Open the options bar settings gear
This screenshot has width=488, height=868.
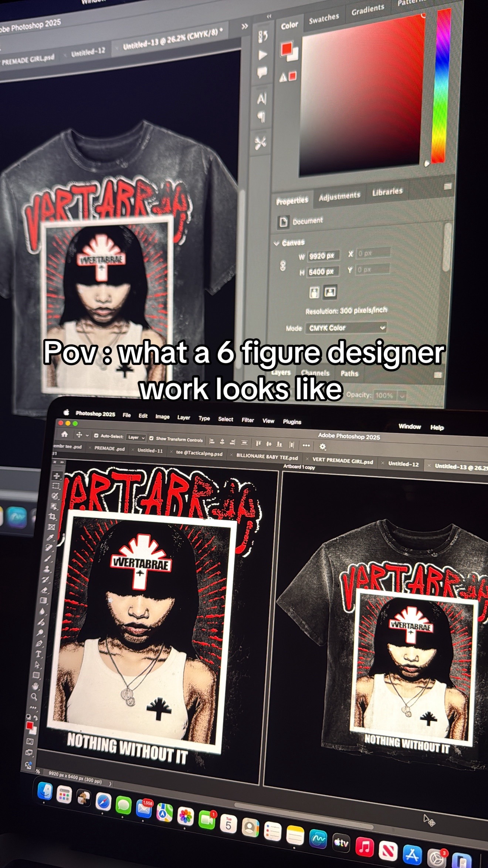(x=322, y=447)
